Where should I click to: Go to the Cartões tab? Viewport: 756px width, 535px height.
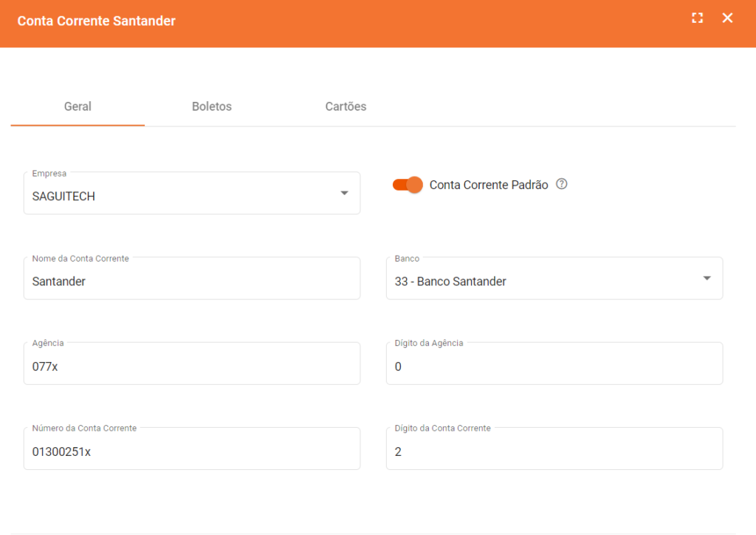click(x=346, y=106)
